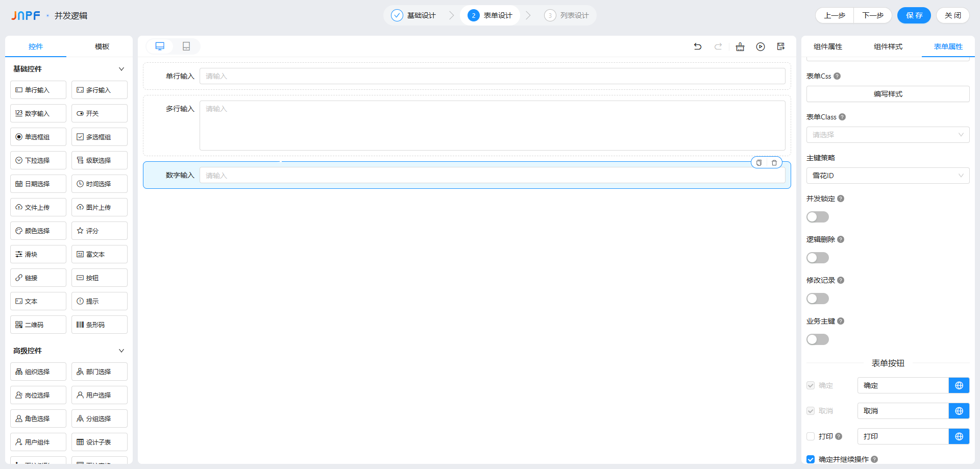Click the undo arrow icon

[698, 46]
